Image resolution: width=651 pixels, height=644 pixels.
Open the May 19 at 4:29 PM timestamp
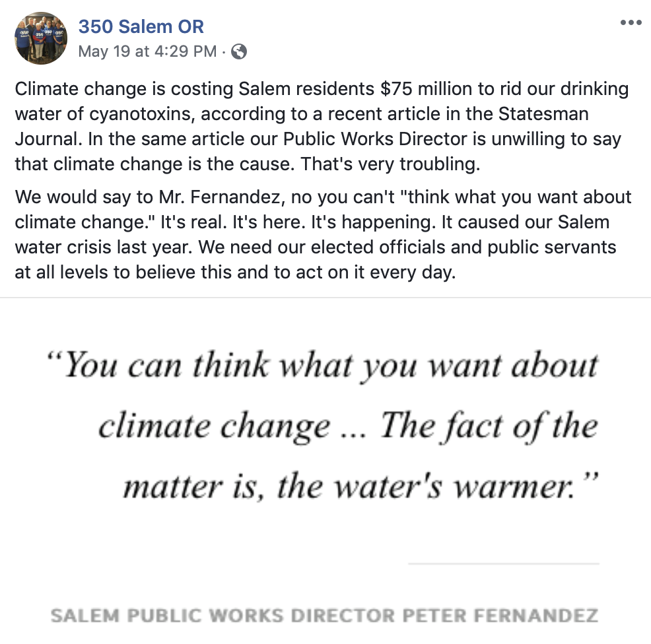click(147, 51)
